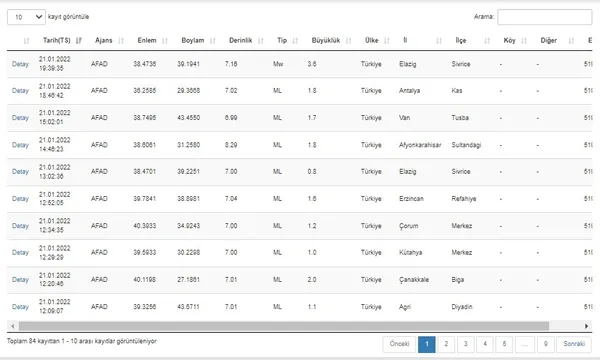The image size is (600, 360).
Task: Sort the İl column via sort icon
Action: (439, 41)
